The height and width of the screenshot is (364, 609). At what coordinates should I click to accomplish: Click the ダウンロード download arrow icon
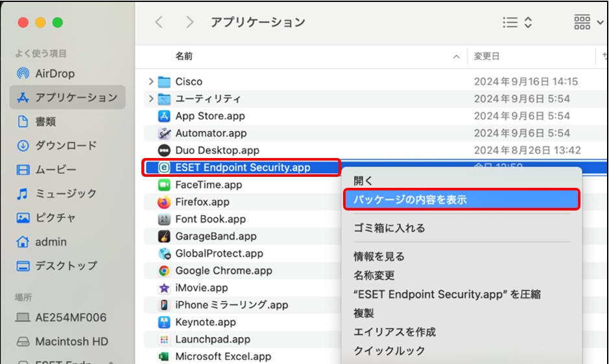tap(23, 146)
